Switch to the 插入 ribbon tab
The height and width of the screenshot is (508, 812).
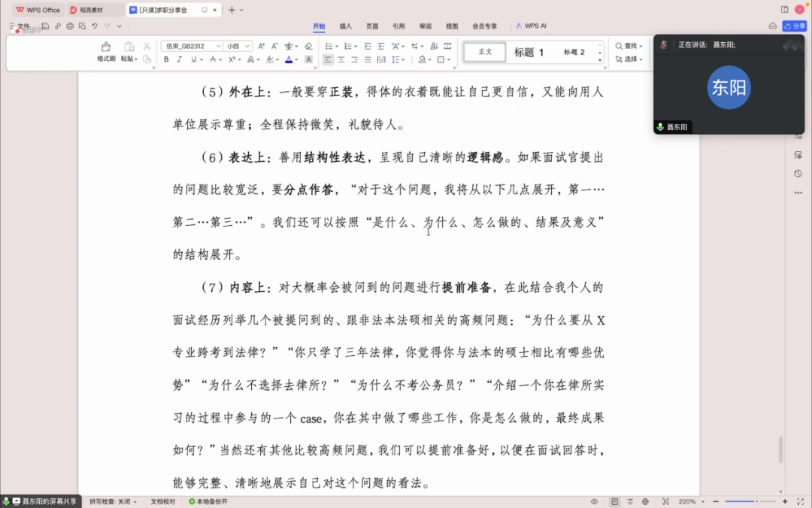[x=345, y=26]
